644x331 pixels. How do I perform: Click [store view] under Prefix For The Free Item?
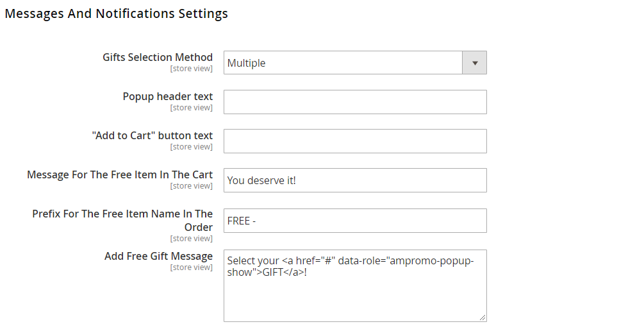(191, 239)
